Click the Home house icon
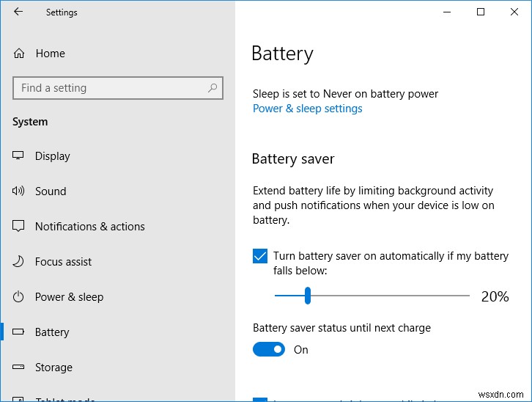Screen dimensions: 532x402 tap(19, 54)
